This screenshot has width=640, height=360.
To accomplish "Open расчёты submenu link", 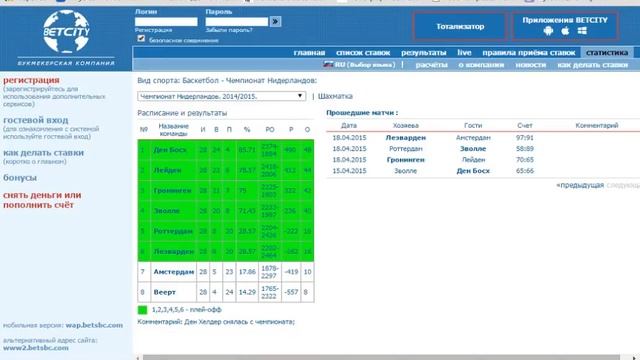I will tap(431, 65).
